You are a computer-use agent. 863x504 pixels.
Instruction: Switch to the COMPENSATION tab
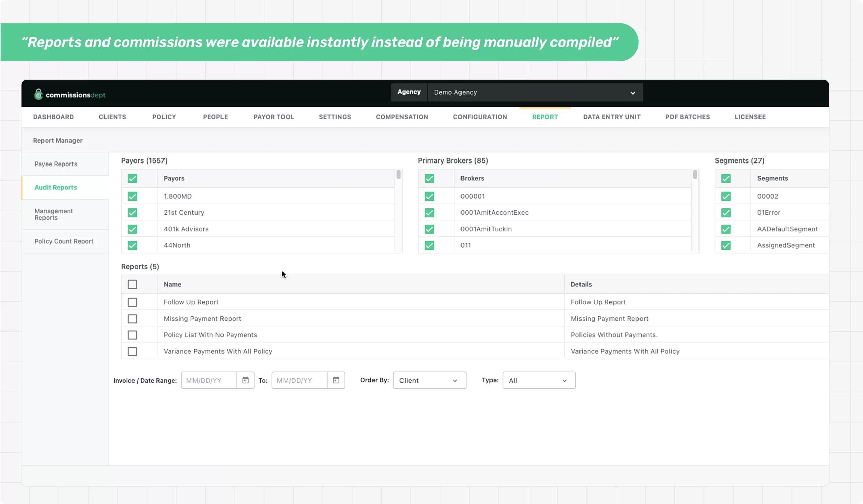pyautogui.click(x=402, y=117)
